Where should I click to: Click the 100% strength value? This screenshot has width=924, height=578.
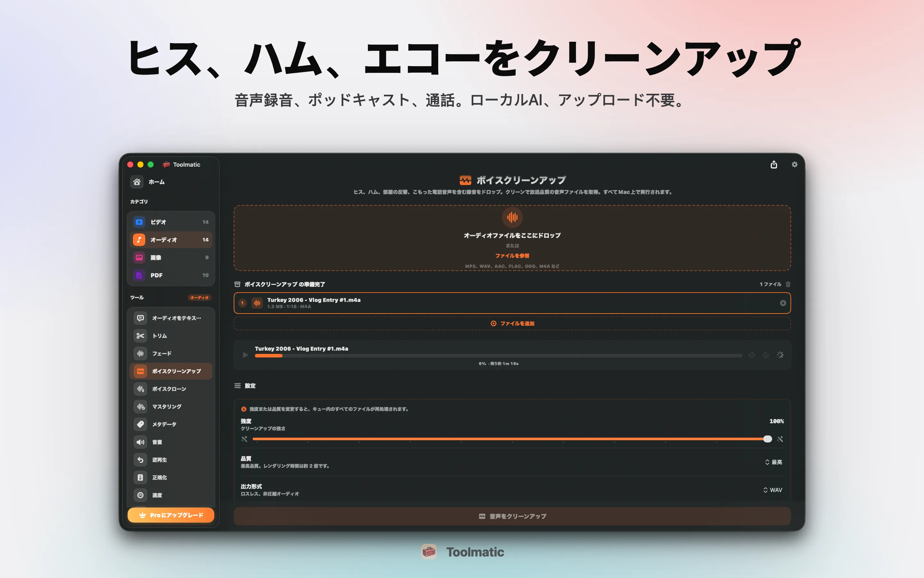tap(776, 421)
